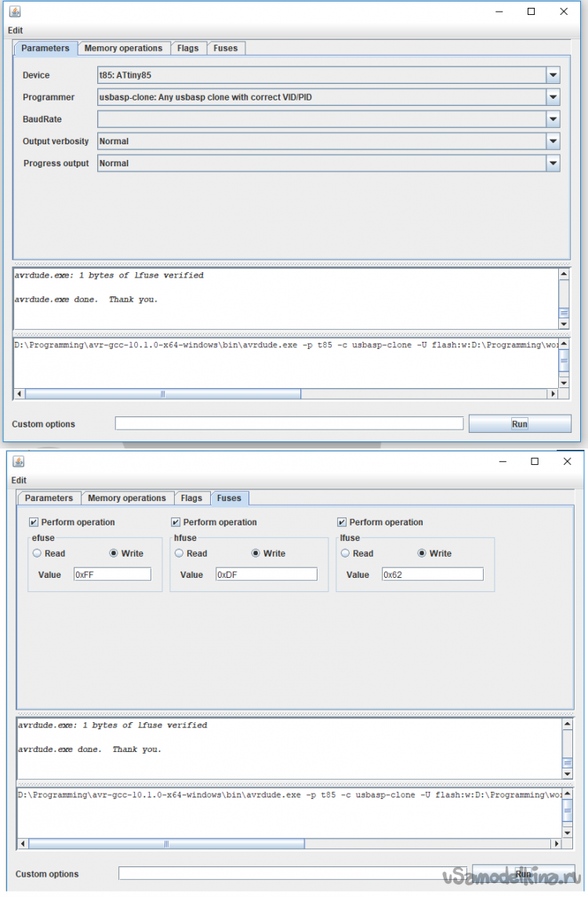Open the empty BaudRate dropdown
Viewport: 588px width, 897px height.
[553, 119]
